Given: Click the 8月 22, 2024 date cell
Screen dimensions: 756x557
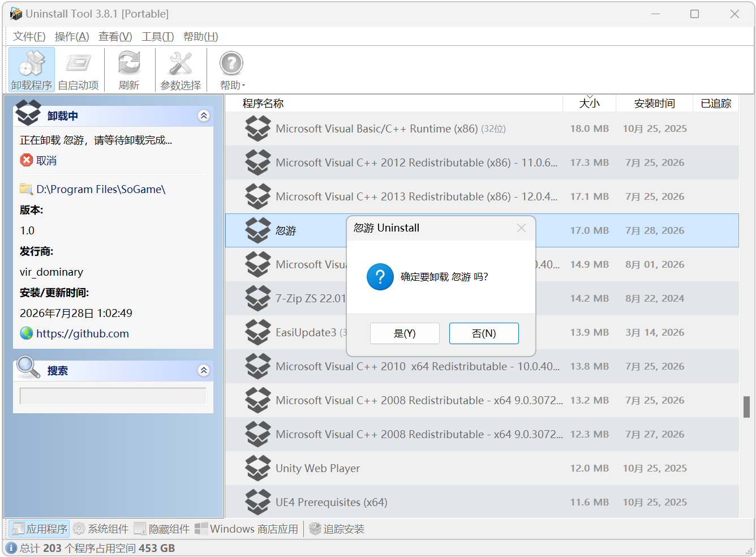Looking at the screenshot, I should click(x=655, y=298).
